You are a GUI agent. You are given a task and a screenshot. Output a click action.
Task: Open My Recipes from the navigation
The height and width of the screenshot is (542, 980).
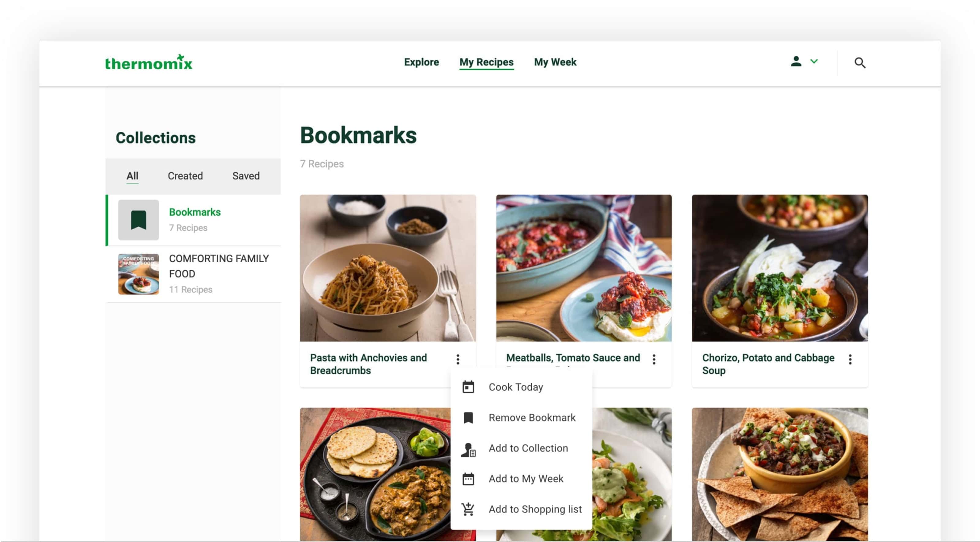coord(486,62)
